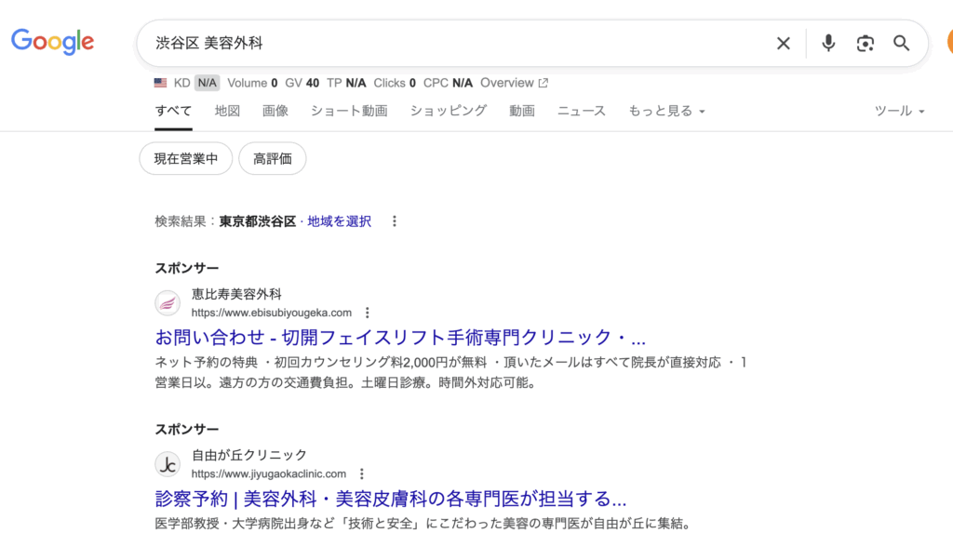Screen dimensions: 953x560
Task: Click the 恵比寿美容外科 advertiser name
Action: (x=236, y=294)
